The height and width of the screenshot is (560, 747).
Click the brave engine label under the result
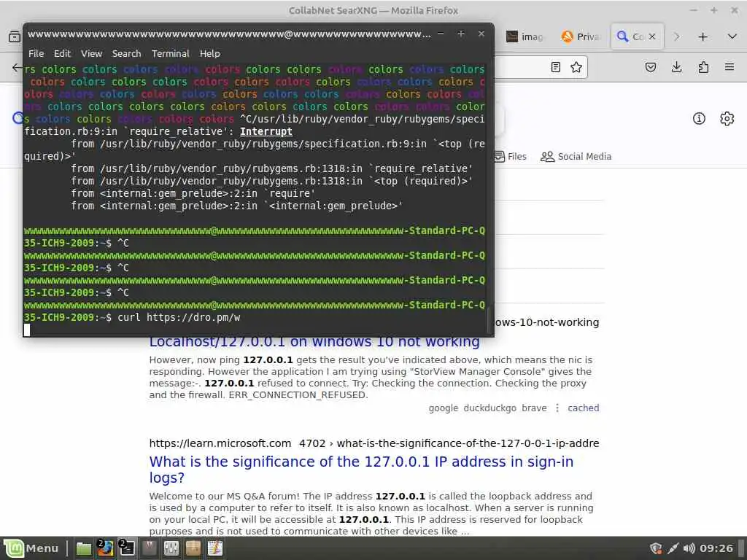(x=534, y=408)
